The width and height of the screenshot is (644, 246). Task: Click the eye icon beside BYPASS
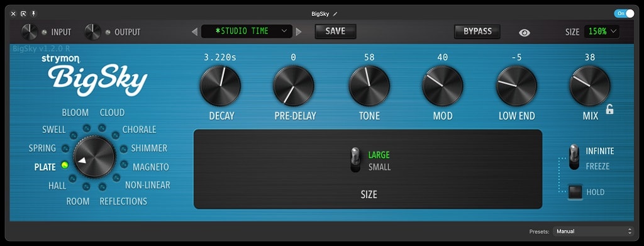[x=525, y=33]
